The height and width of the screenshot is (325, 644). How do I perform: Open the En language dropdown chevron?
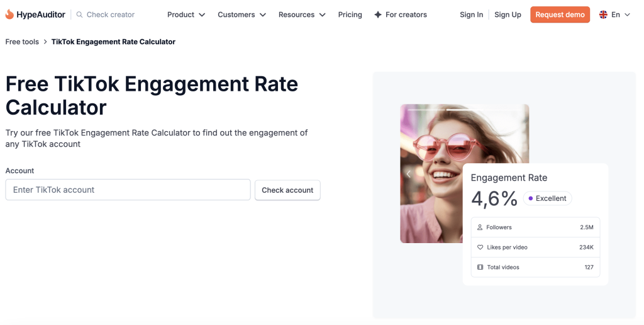pos(627,15)
